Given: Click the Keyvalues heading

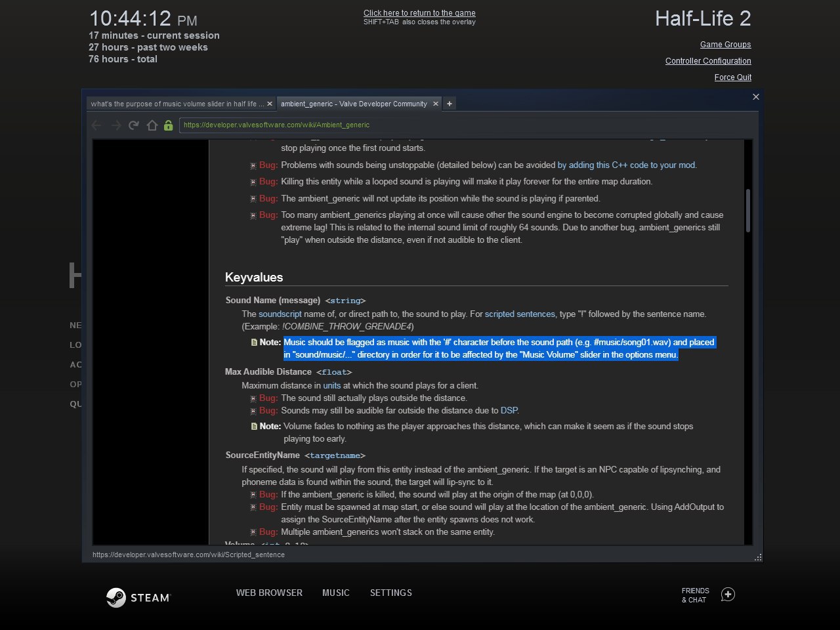Looking at the screenshot, I should (254, 277).
